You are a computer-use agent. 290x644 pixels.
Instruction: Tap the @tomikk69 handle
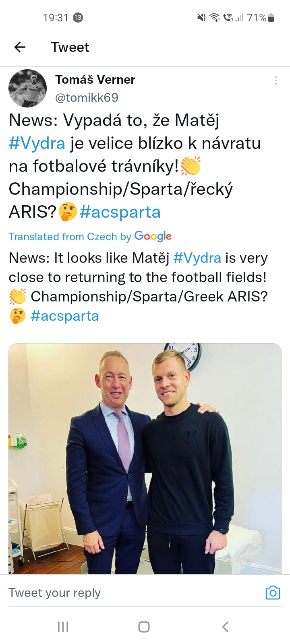tap(87, 97)
